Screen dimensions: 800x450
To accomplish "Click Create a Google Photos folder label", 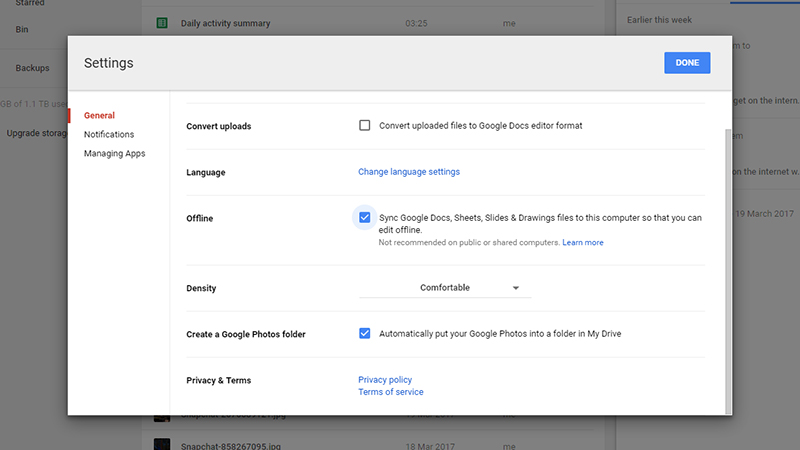I will click(245, 334).
